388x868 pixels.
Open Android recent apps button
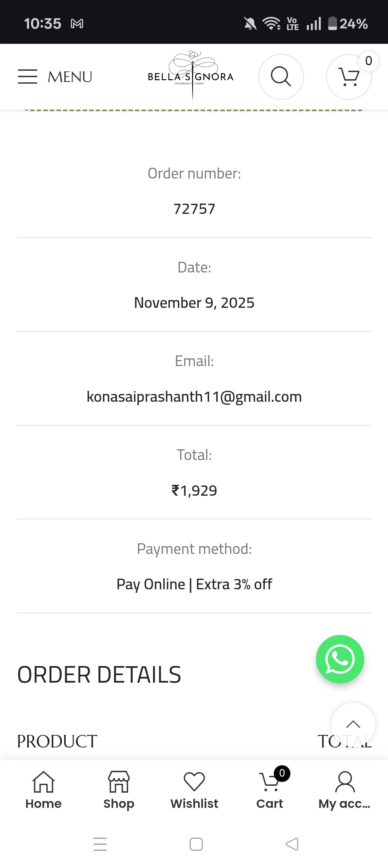100,844
